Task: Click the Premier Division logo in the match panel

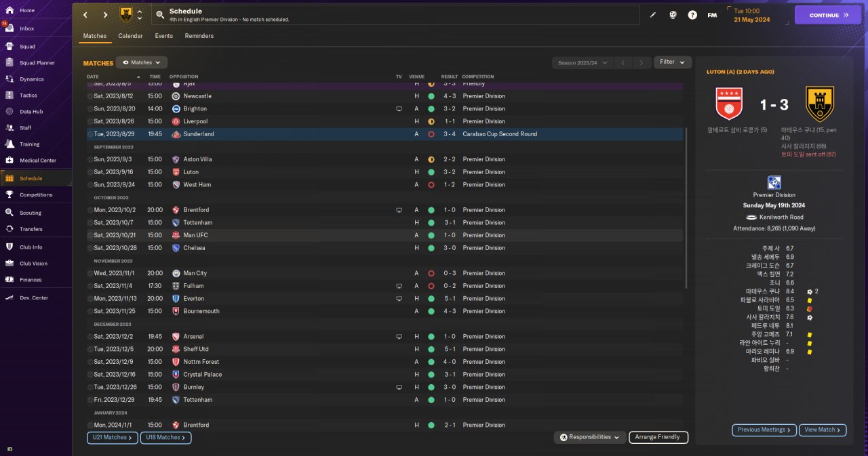Action: (774, 182)
